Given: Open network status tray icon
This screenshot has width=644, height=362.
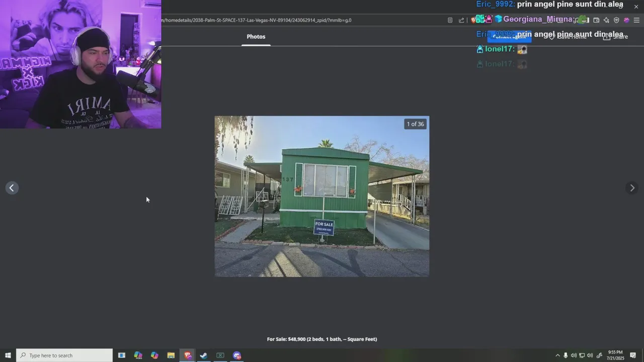Looking at the screenshot, I should coord(582,355).
